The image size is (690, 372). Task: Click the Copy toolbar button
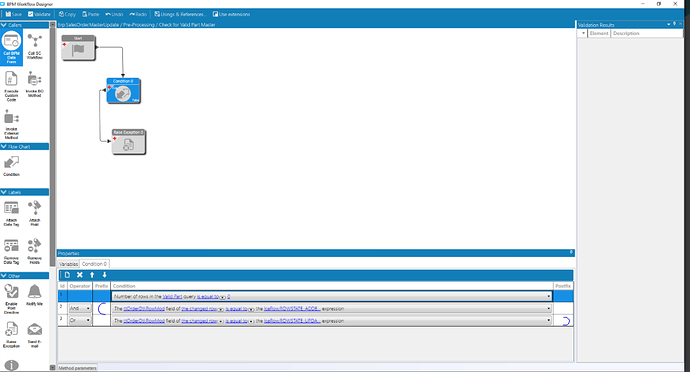(x=67, y=14)
